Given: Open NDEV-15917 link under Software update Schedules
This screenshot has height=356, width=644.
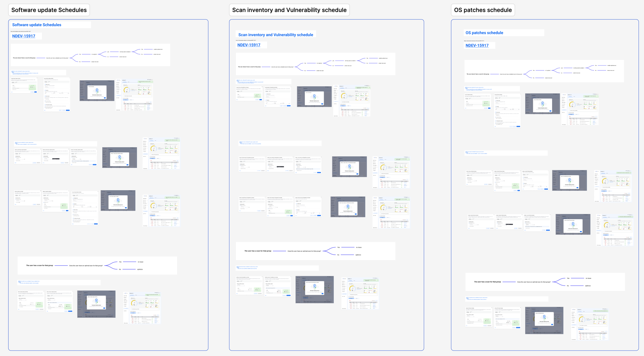Looking at the screenshot, I should pos(24,36).
